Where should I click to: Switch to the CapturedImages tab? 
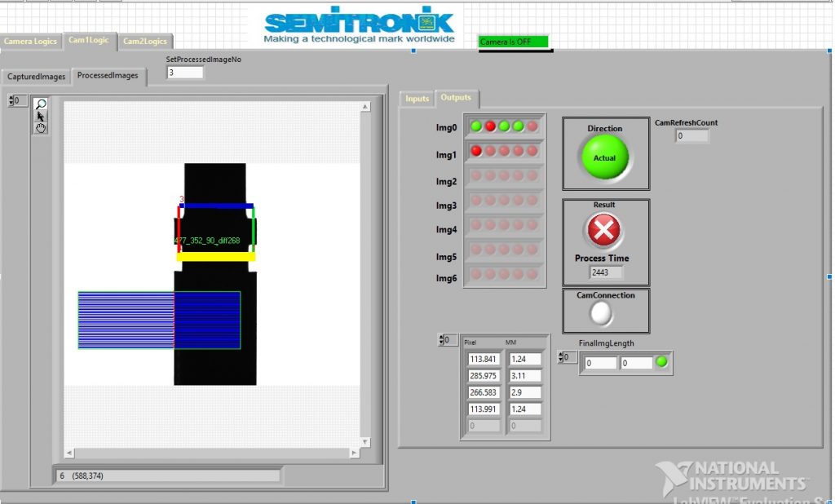[x=36, y=77]
